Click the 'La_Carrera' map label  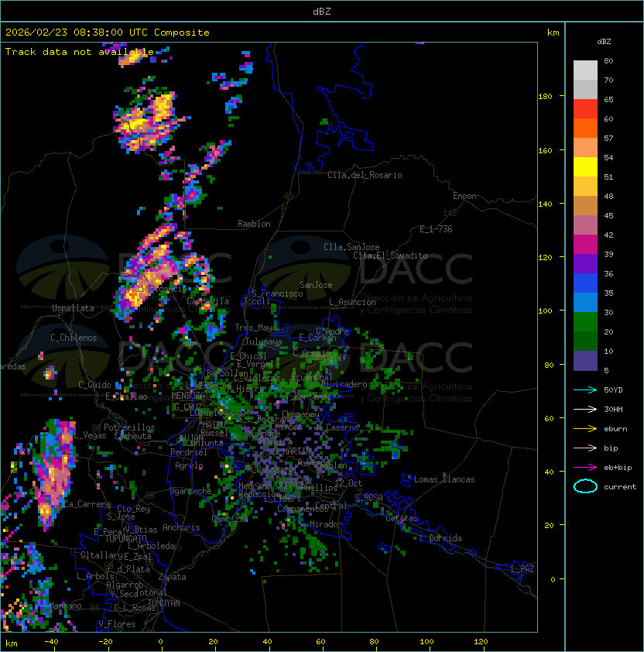pos(87,504)
